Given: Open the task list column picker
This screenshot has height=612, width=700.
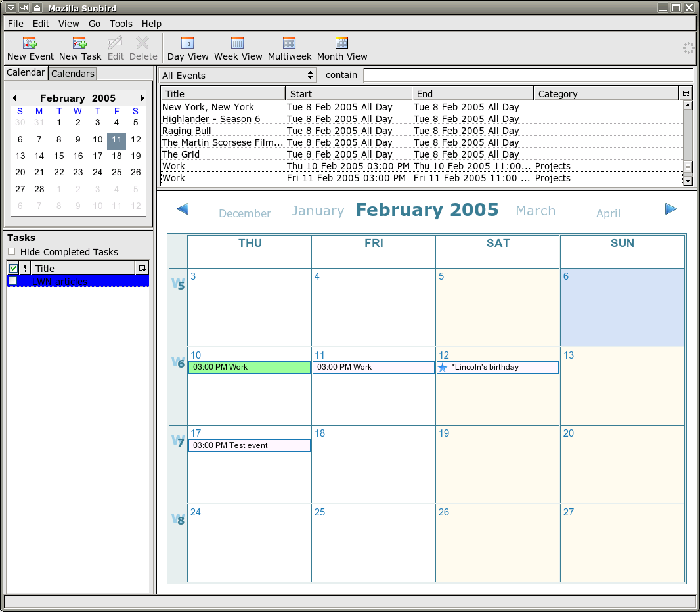Looking at the screenshot, I should 142,268.
